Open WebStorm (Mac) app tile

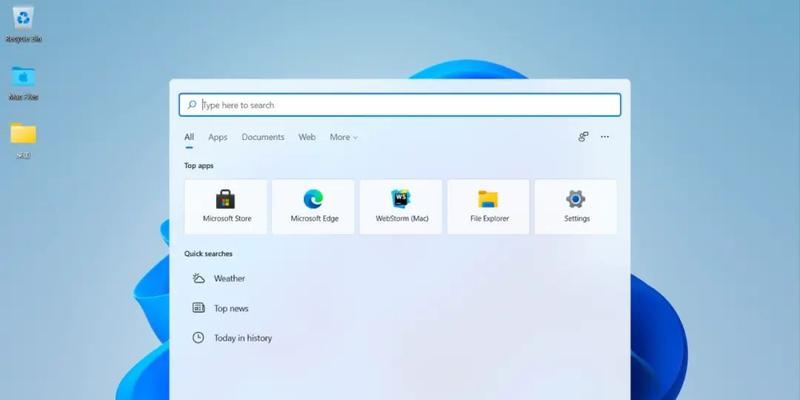click(x=401, y=207)
